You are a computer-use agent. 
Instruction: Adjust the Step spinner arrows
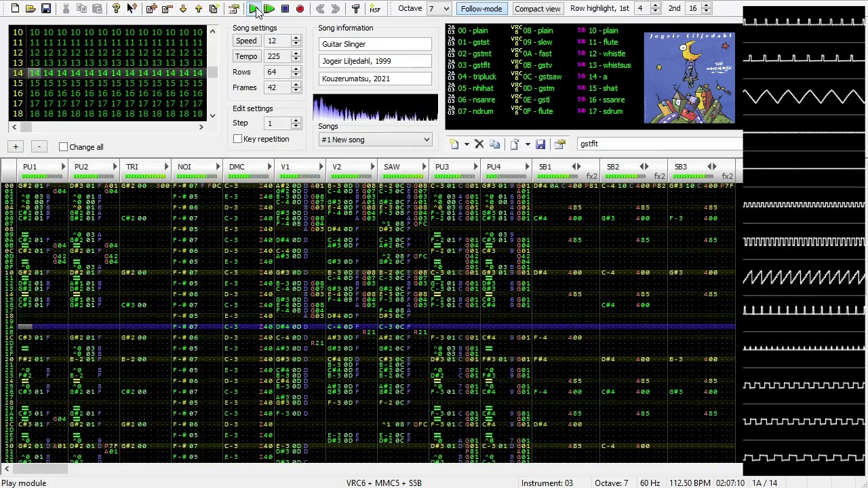(x=296, y=123)
